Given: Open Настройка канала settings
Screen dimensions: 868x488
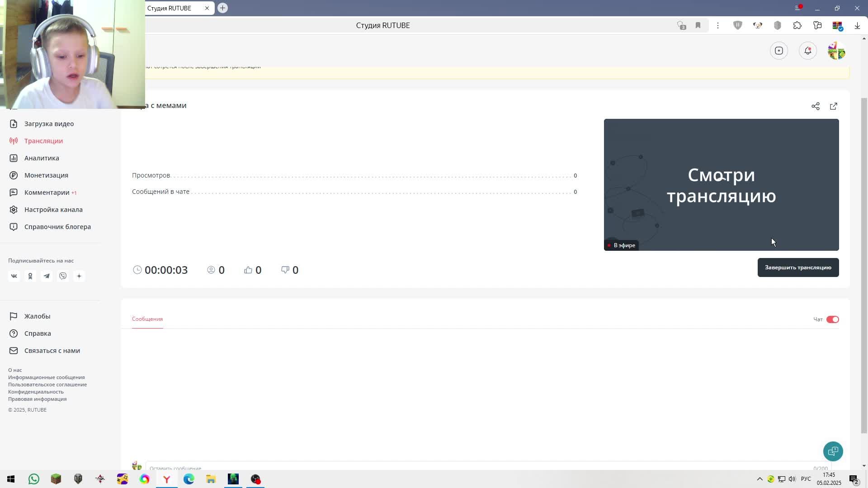Looking at the screenshot, I should point(53,210).
